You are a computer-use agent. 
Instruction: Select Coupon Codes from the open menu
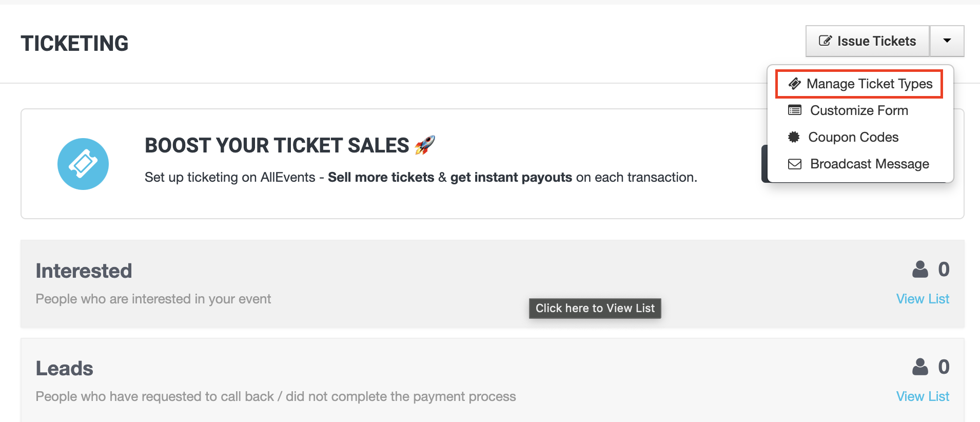tap(853, 137)
